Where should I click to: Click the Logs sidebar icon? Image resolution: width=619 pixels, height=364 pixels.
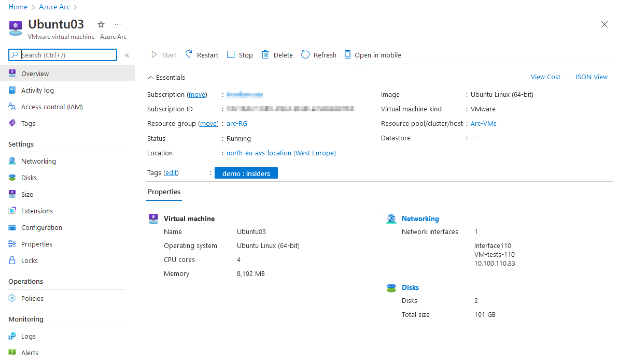click(12, 336)
